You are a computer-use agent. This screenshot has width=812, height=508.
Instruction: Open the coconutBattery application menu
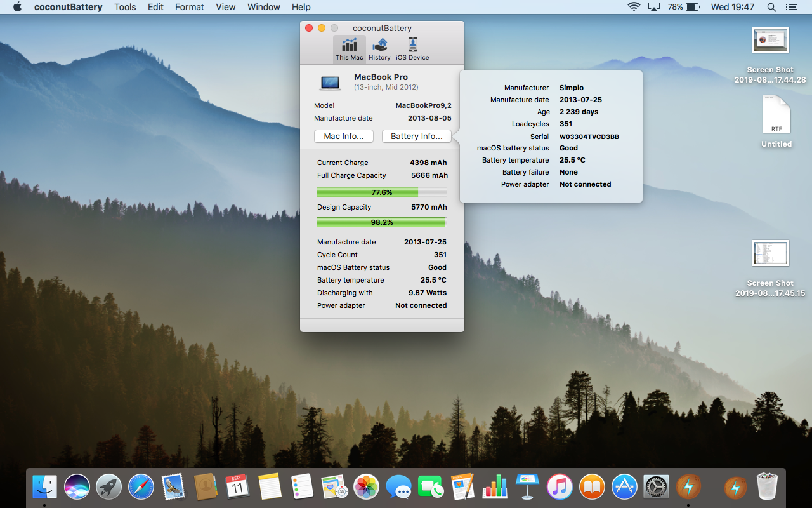(x=68, y=7)
